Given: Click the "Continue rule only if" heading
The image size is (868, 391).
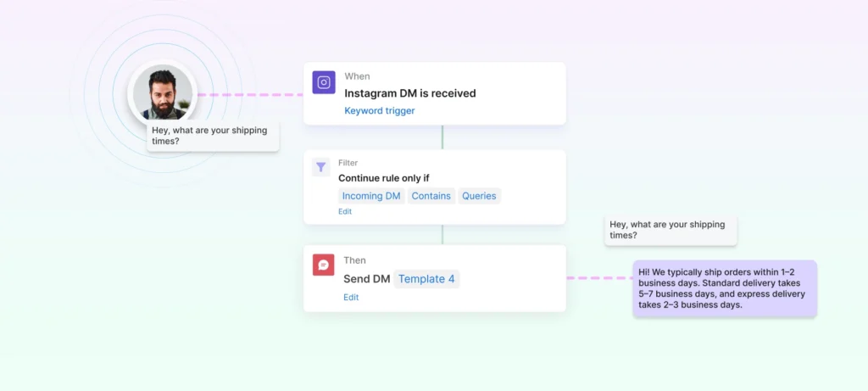Looking at the screenshot, I should tap(383, 178).
